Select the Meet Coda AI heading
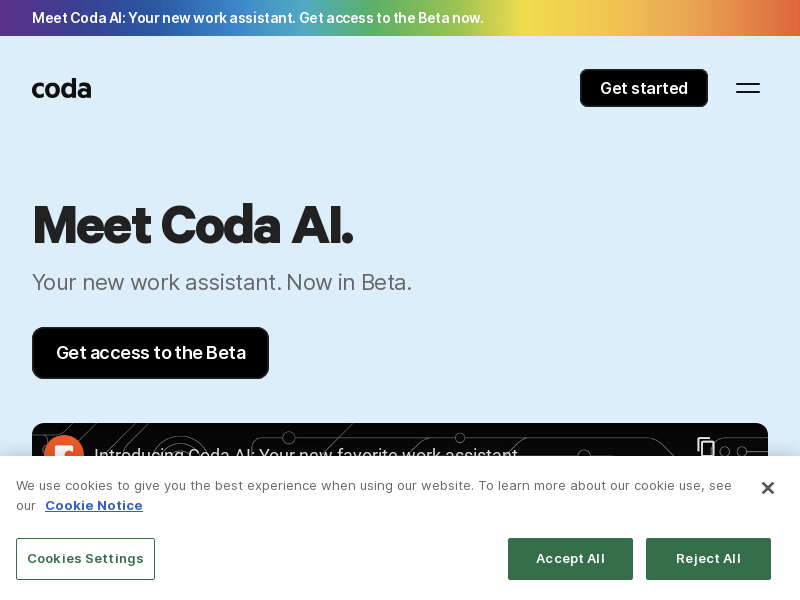The width and height of the screenshot is (800, 600). point(192,225)
